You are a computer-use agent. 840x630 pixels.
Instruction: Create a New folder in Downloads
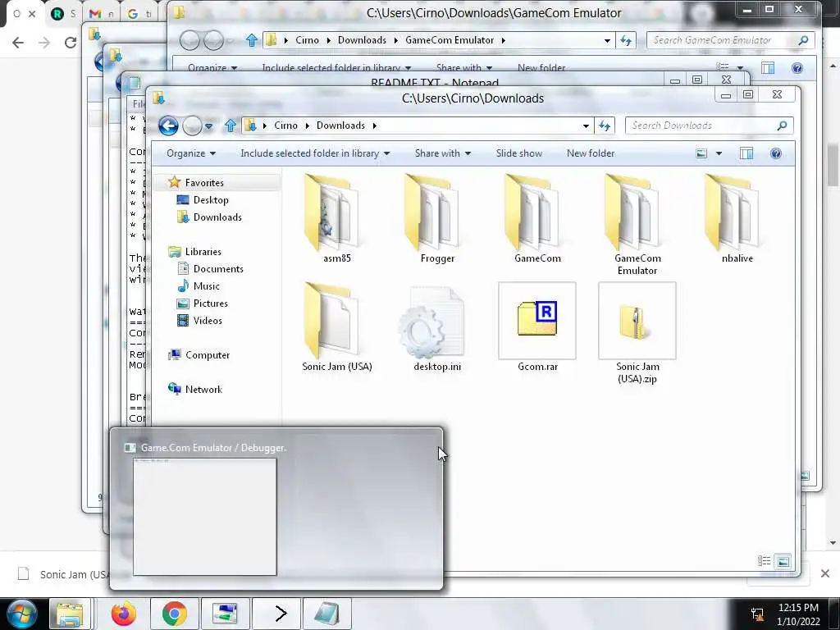tap(591, 153)
